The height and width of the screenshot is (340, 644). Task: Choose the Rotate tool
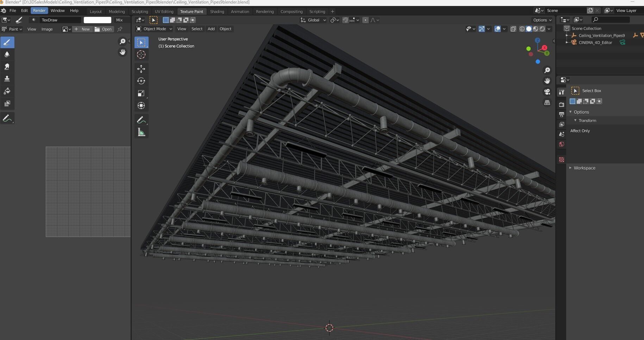(x=141, y=81)
